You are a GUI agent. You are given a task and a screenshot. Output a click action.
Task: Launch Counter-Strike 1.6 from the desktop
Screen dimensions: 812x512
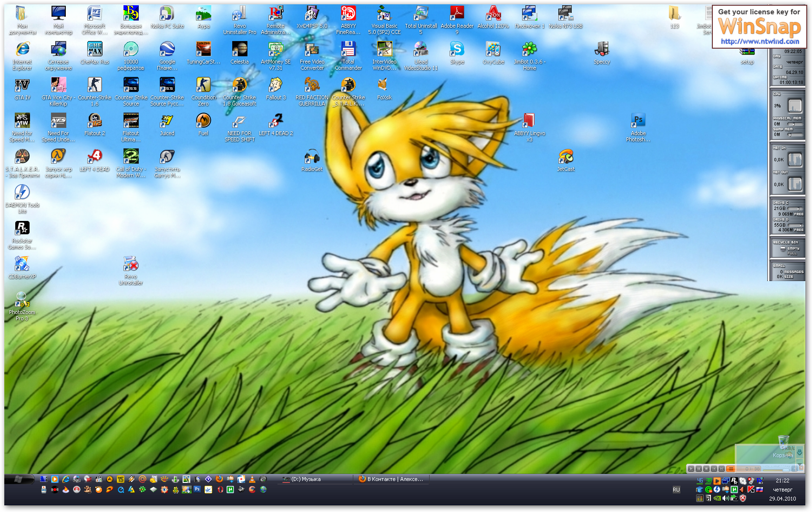click(x=95, y=92)
